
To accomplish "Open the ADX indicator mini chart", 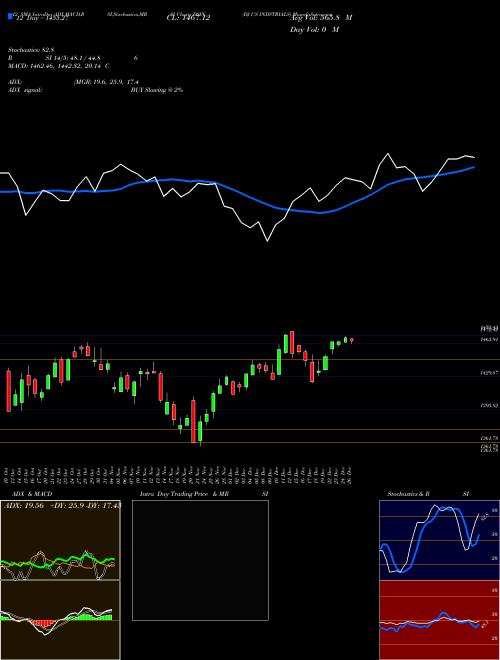I will point(60,540).
